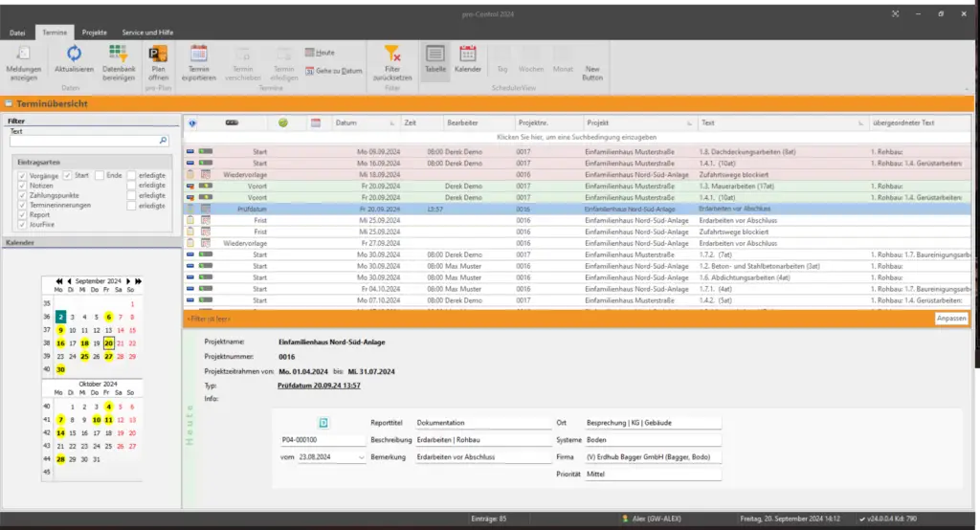Sort by the Projekt column header

(x=638, y=123)
